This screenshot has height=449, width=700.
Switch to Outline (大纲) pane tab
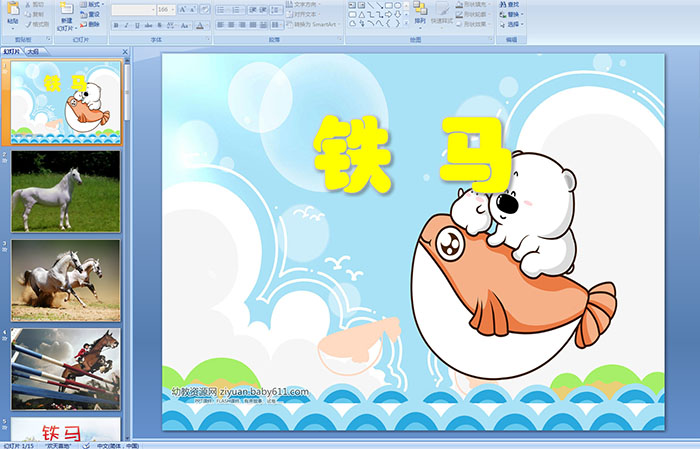[x=33, y=52]
